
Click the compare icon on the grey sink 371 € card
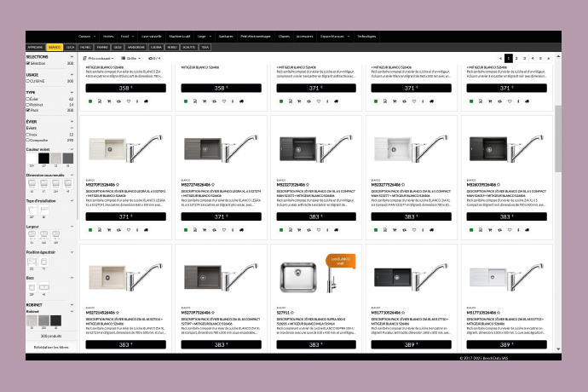(x=214, y=230)
